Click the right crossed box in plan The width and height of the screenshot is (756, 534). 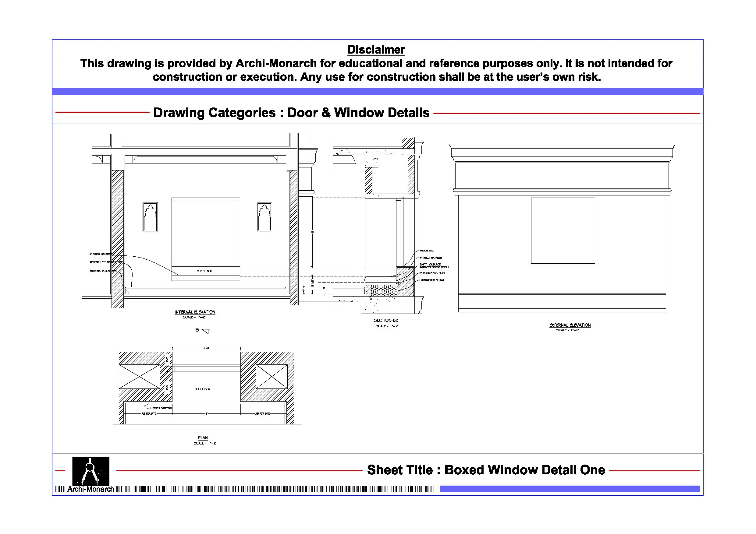pos(272,376)
